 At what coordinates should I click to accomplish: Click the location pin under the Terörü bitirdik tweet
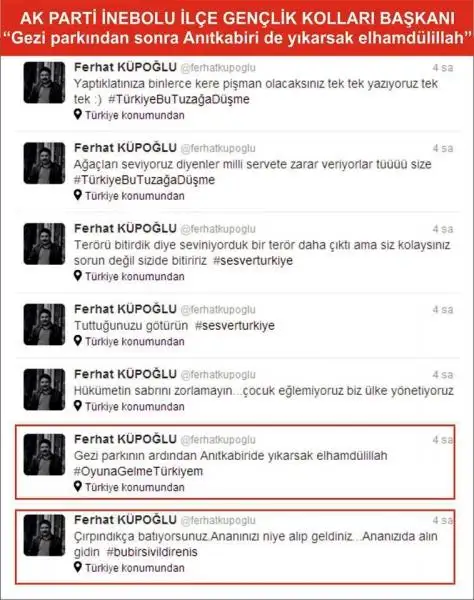tap(78, 276)
